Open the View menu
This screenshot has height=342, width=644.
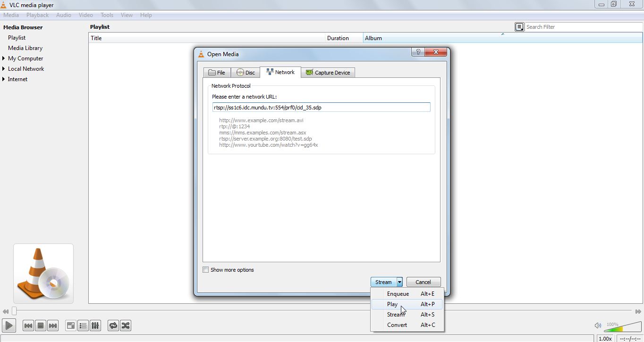tap(127, 15)
